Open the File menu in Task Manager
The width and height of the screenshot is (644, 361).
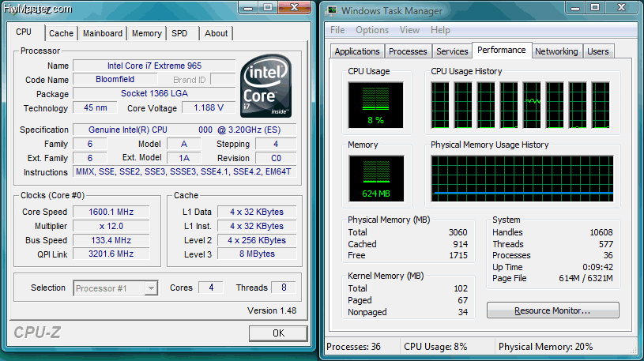pos(337,30)
